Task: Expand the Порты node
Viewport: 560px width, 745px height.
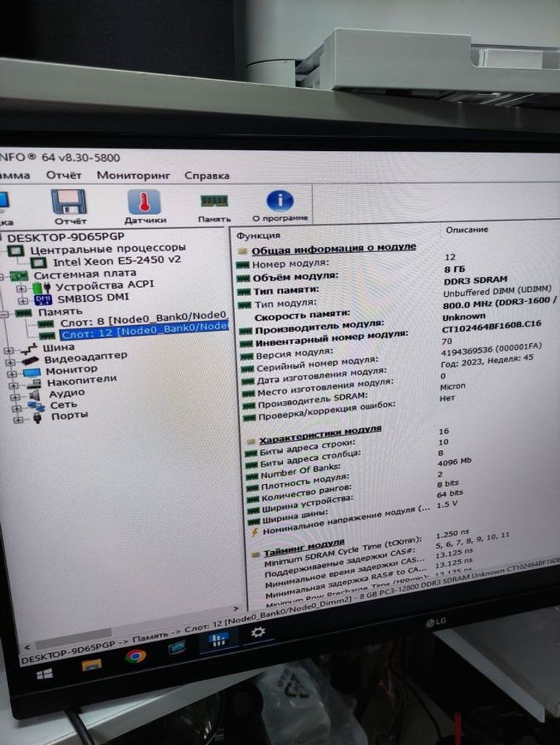Action: pos(19,420)
